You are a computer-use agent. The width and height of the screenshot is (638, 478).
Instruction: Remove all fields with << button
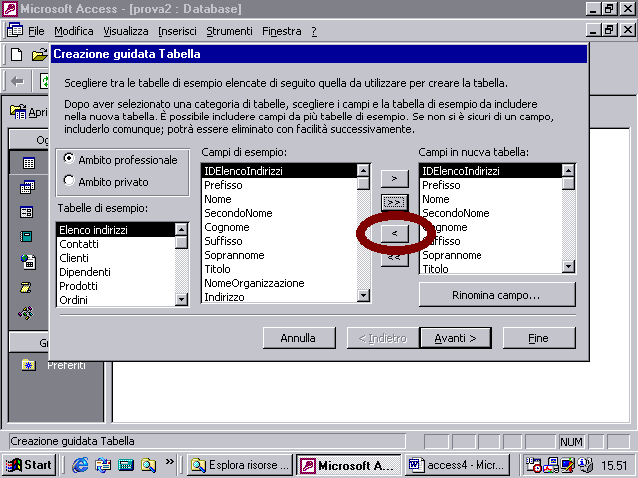pyautogui.click(x=394, y=259)
